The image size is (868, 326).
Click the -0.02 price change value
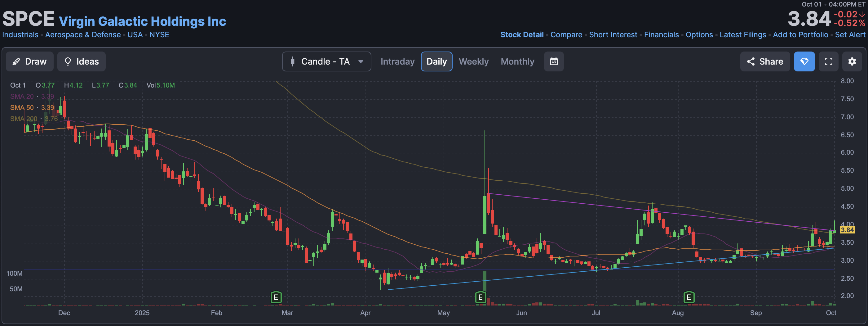(849, 15)
